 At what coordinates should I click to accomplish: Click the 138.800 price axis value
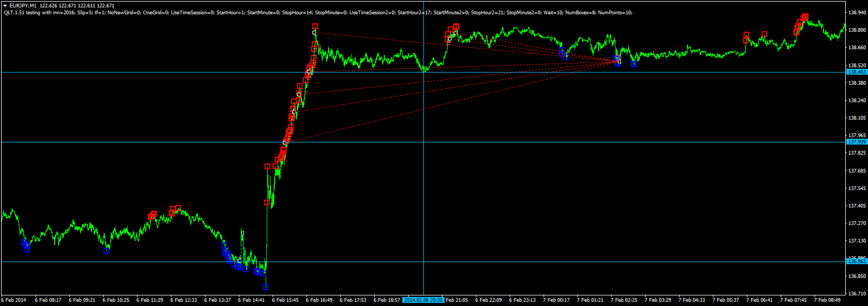point(857,30)
